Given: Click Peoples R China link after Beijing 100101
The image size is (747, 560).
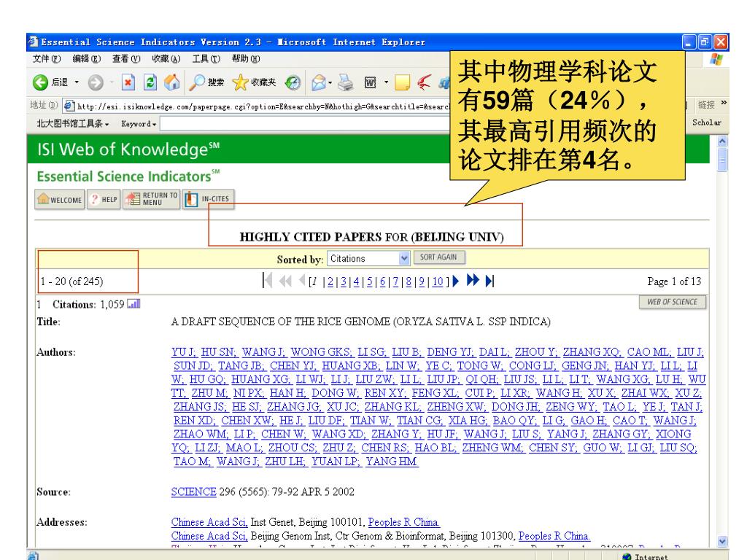Looking at the screenshot, I should coord(403,522).
